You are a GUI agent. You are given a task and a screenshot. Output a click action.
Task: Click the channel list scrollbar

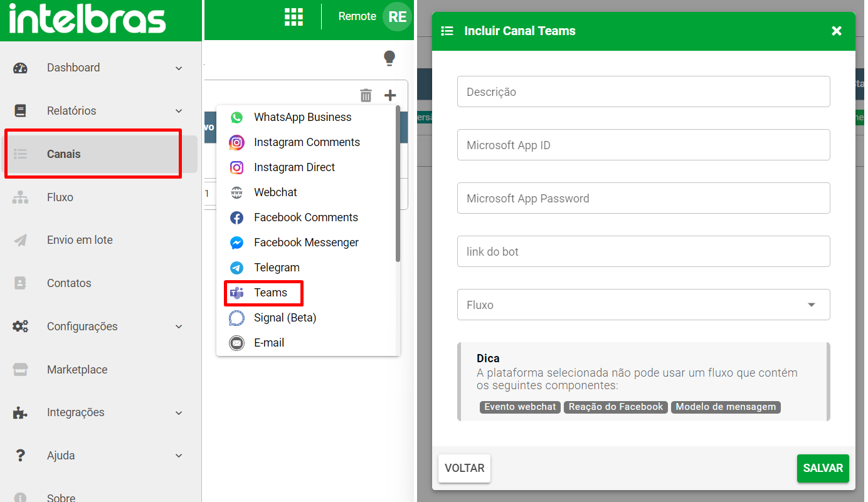point(398,183)
